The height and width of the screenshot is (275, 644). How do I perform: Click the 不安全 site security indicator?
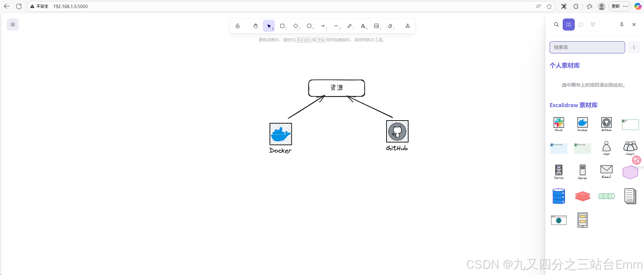[39, 6]
